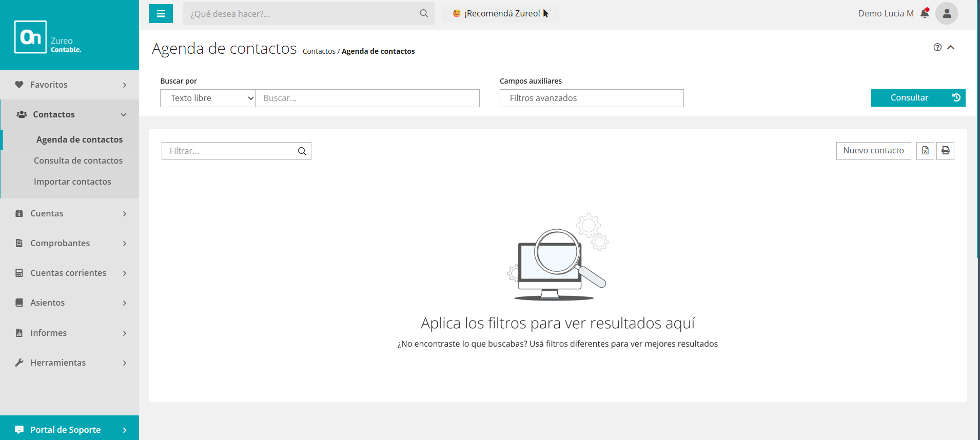Expand the Cuentas sidebar menu
This screenshot has width=980, height=440.
(70, 213)
